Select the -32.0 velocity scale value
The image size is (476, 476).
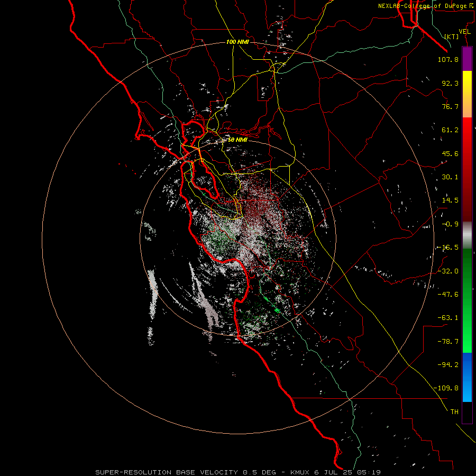pos(448,271)
